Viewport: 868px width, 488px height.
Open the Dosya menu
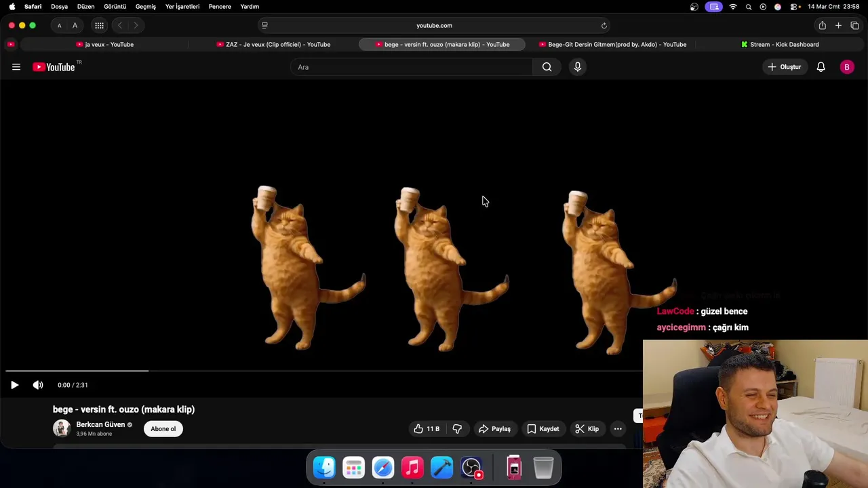[59, 7]
